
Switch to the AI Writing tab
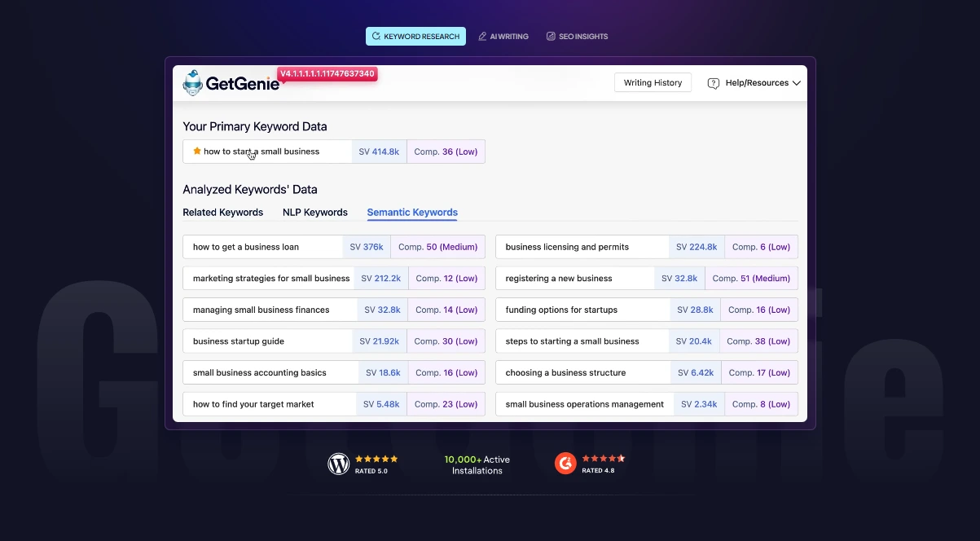[503, 36]
